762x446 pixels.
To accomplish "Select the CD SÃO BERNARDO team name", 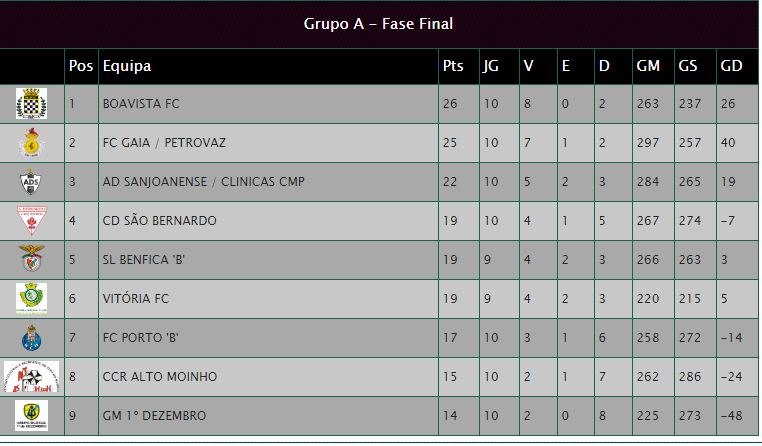I will pos(159,221).
